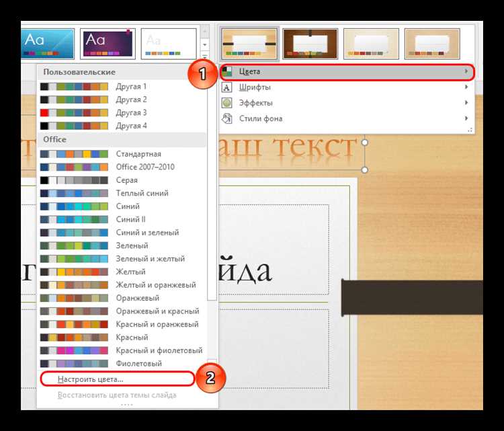The width and height of the screenshot is (504, 431).
Task: Click Настроить цвета... option
Action: 118,379
